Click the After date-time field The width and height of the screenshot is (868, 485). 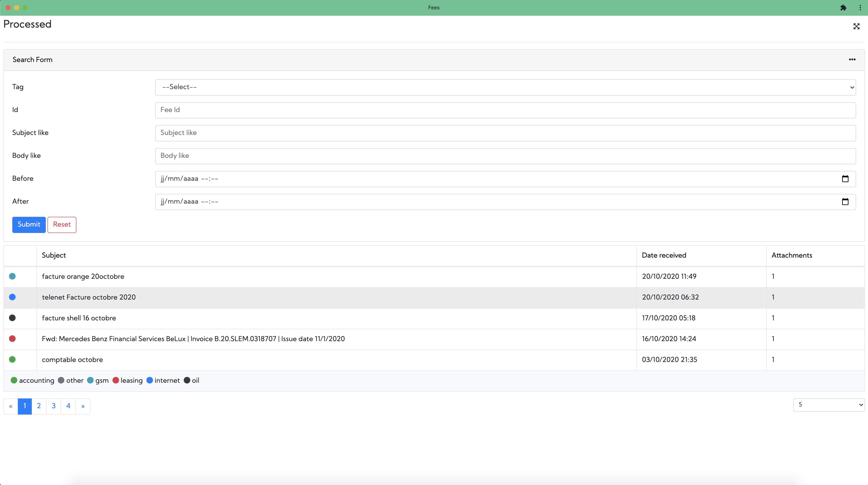505,202
